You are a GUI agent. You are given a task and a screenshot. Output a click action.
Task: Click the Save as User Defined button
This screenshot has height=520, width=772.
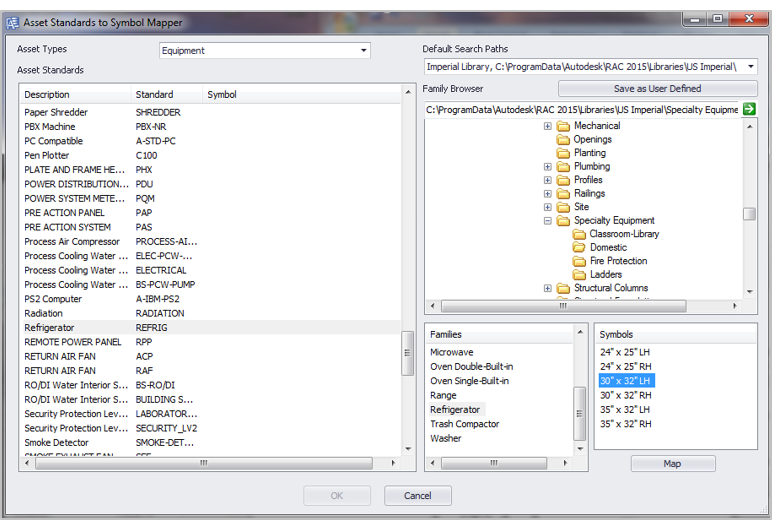click(x=657, y=89)
